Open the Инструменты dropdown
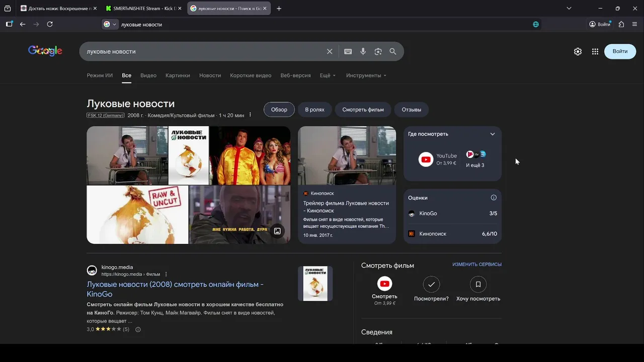The width and height of the screenshot is (644, 362). (x=366, y=75)
